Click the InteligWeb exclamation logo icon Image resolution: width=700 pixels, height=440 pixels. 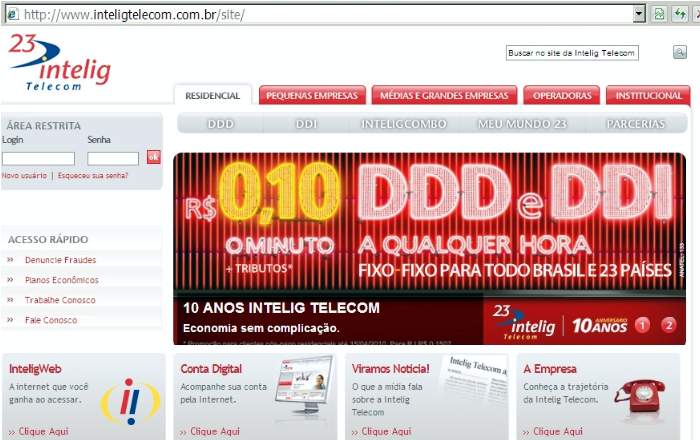click(130, 400)
